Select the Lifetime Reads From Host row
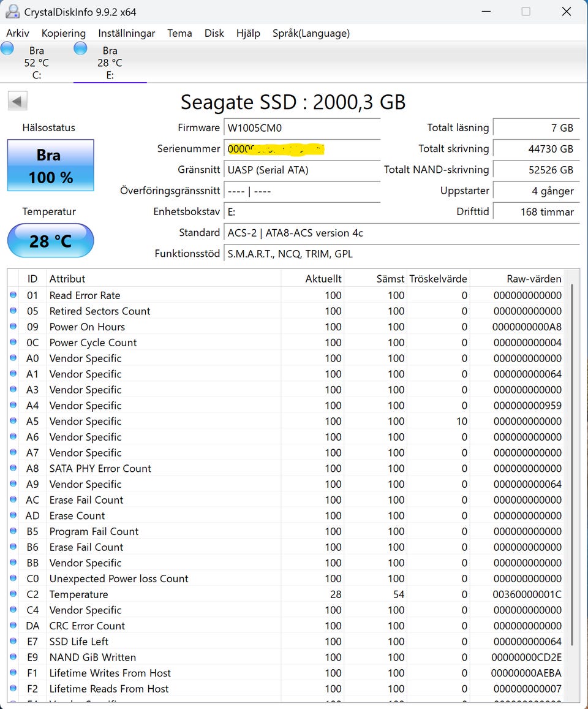The image size is (588, 709). (x=285, y=689)
